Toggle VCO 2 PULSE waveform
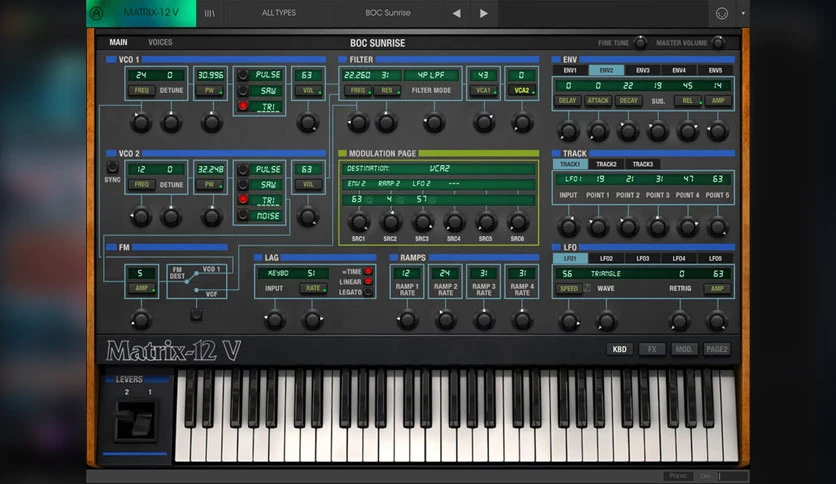This screenshot has width=836, height=484. click(243, 170)
